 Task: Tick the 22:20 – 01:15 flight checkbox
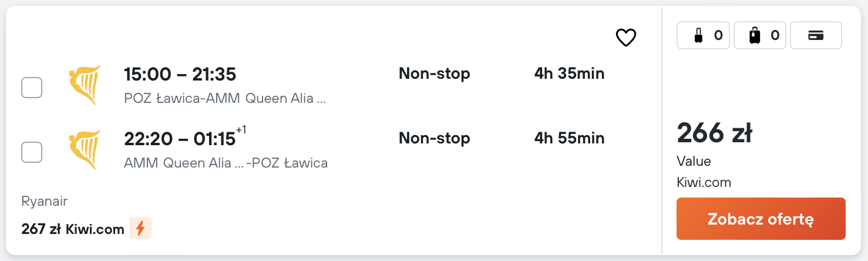[x=32, y=152]
